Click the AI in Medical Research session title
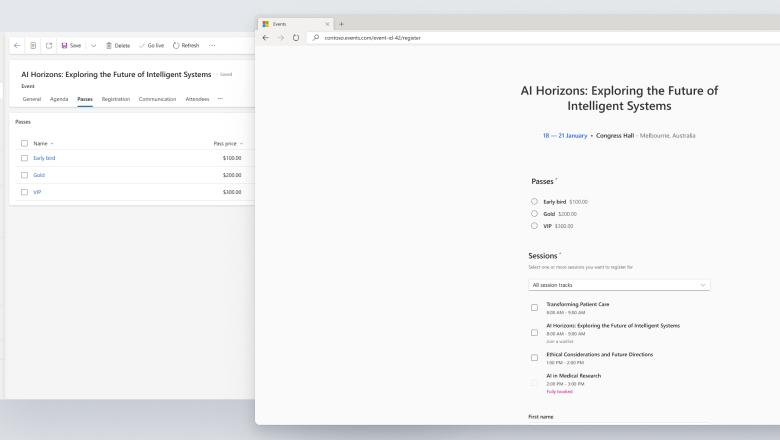Screen dimensions: 780x440 [574, 376]
